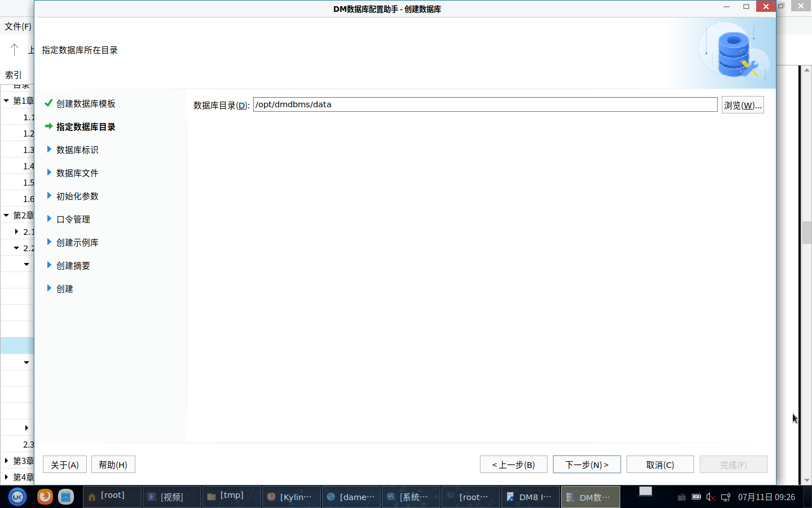The image size is (812, 508).
Task: Open the Kylin start menu icon
Action: [x=17, y=497]
